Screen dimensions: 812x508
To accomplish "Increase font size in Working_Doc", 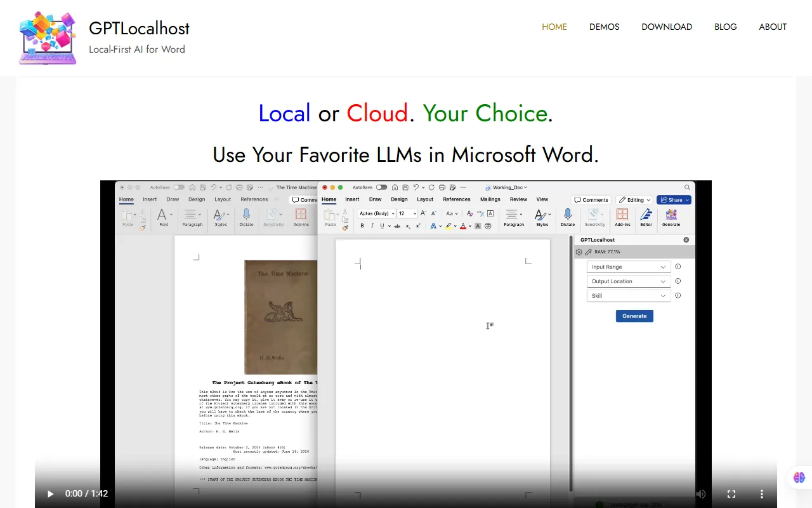I will (423, 213).
